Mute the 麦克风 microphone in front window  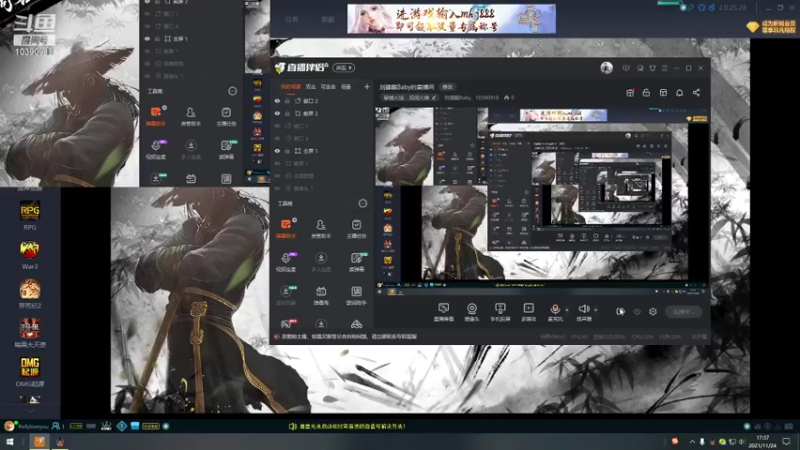(555, 311)
